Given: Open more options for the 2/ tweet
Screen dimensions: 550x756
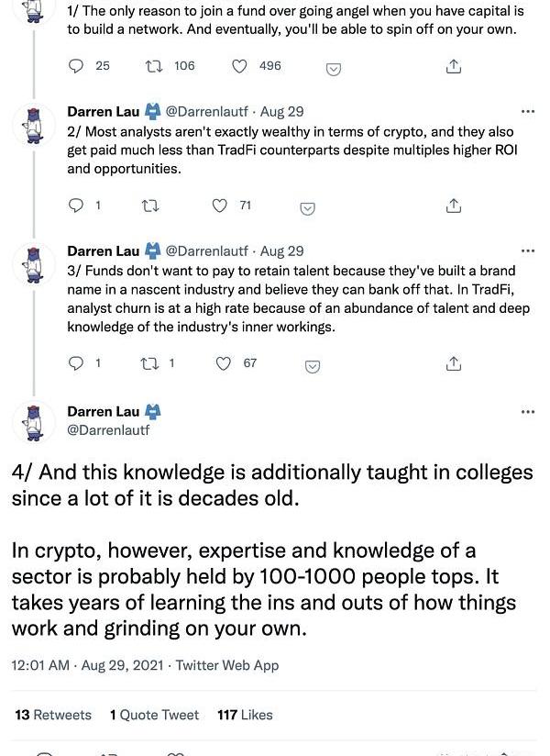Looking at the screenshot, I should tap(527, 112).
